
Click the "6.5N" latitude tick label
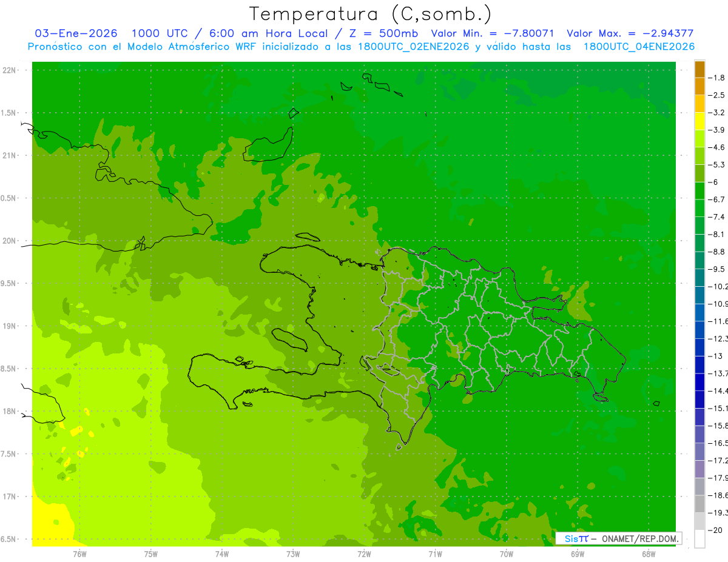point(9,539)
